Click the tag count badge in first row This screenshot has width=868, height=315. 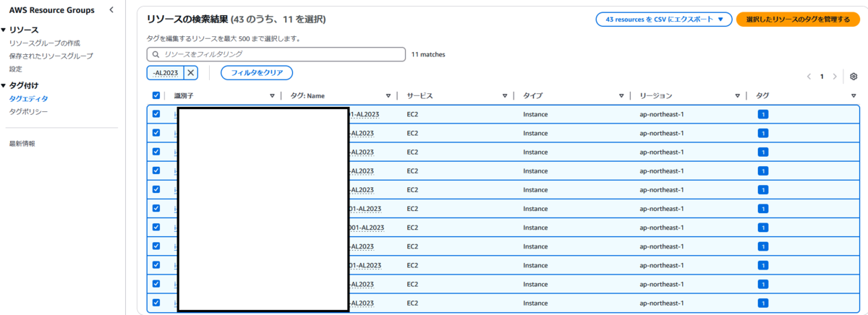(762, 114)
